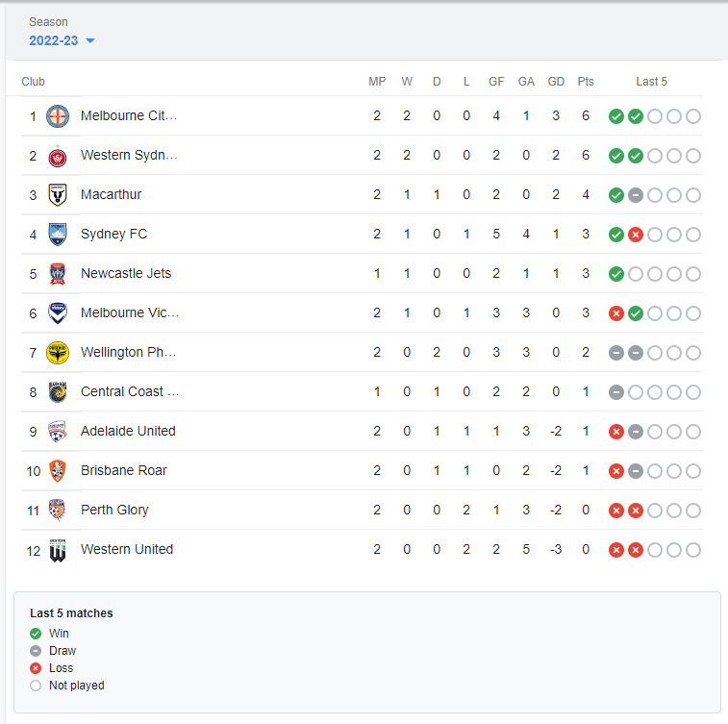Click the Newcastle Jets crest
The image size is (728, 724).
[x=58, y=274]
